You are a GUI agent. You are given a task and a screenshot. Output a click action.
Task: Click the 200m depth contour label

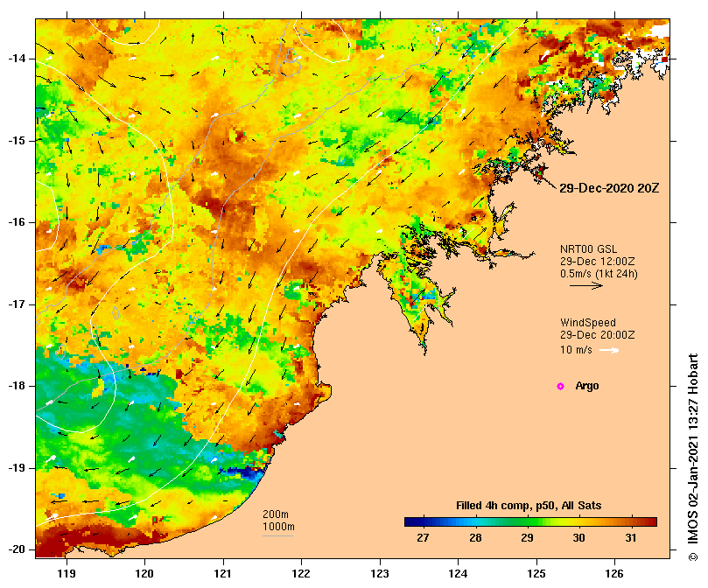tap(276, 514)
